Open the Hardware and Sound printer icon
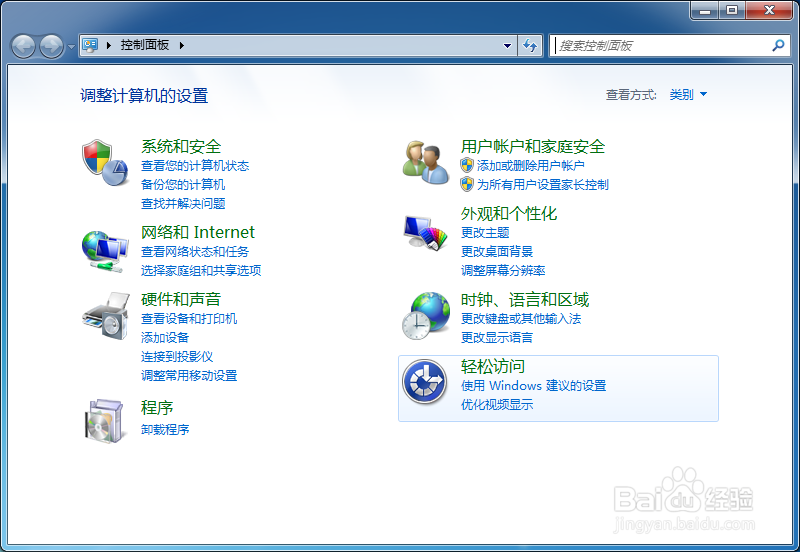The height and width of the screenshot is (552, 800). pyautogui.click(x=106, y=316)
